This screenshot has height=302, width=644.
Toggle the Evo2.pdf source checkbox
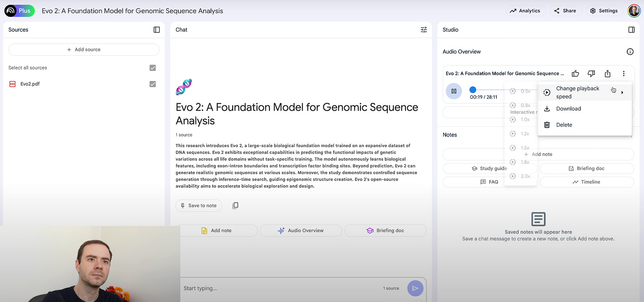[153, 84]
